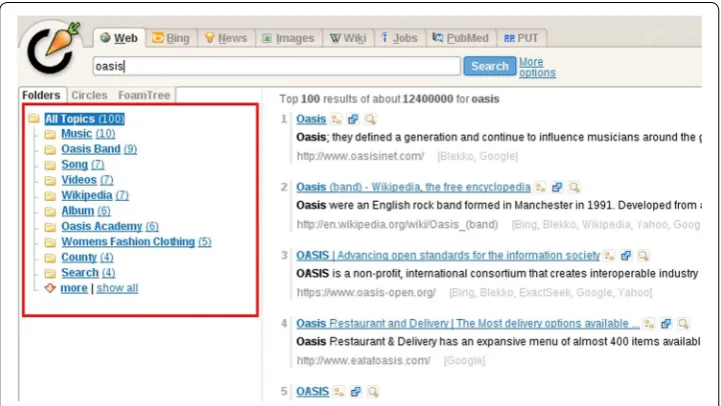
Task: Switch to the Images source tab
Action: (x=288, y=38)
